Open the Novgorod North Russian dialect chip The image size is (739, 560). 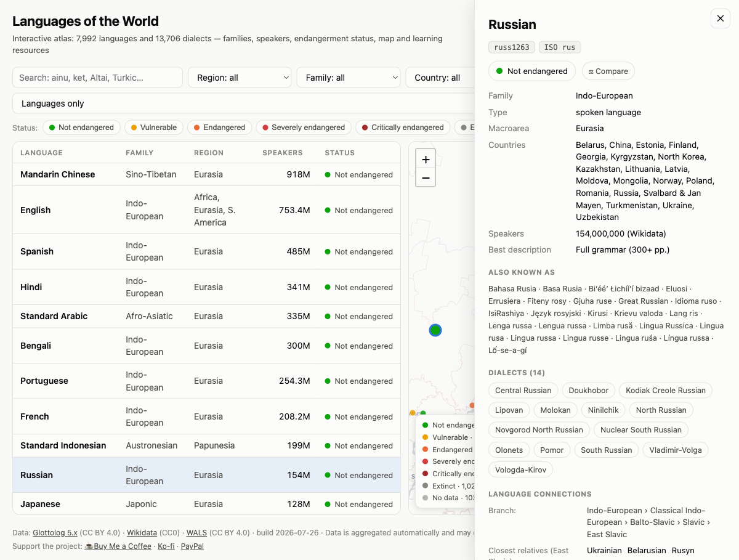[539, 430]
